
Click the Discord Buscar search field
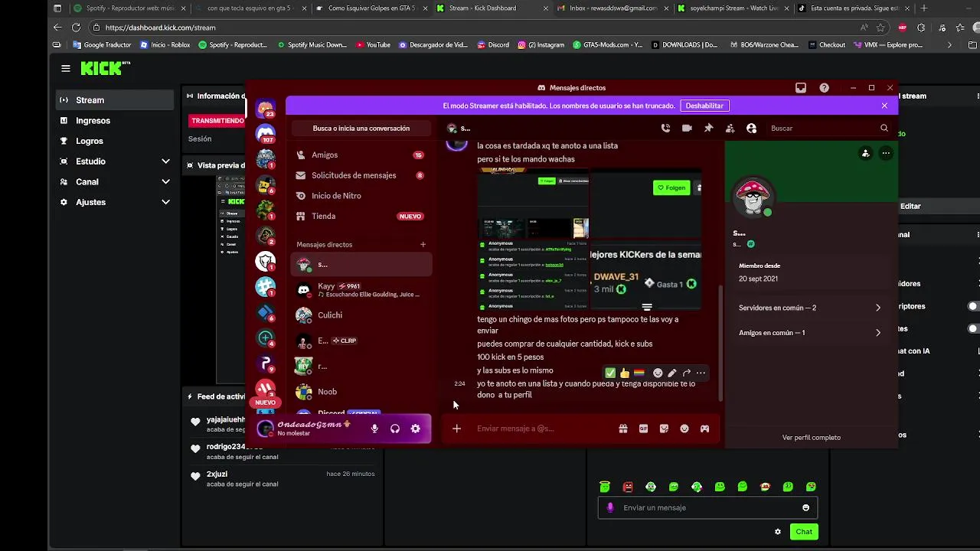[x=830, y=129]
